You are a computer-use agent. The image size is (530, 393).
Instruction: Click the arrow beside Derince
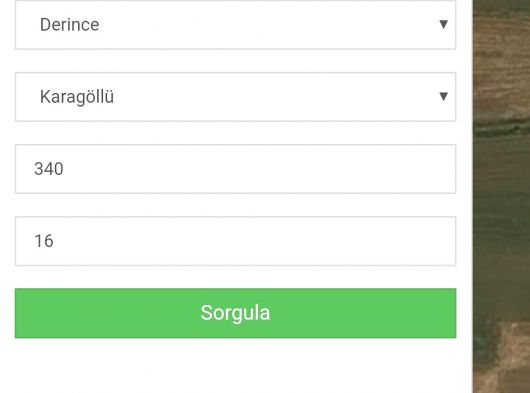click(443, 24)
